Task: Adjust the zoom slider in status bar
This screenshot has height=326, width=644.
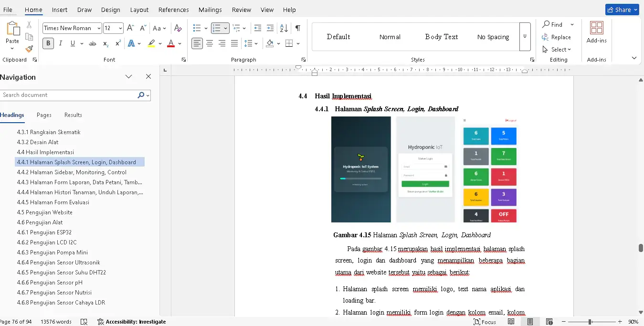Action: point(590,322)
